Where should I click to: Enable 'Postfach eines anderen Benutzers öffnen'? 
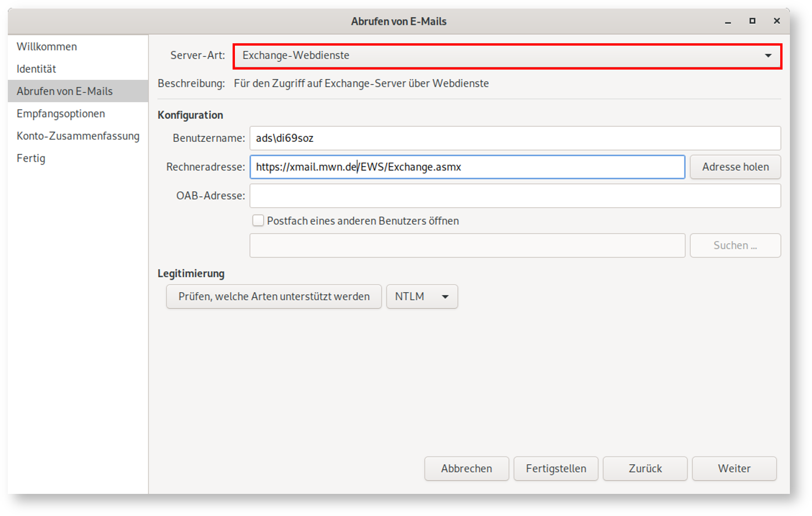click(x=258, y=221)
